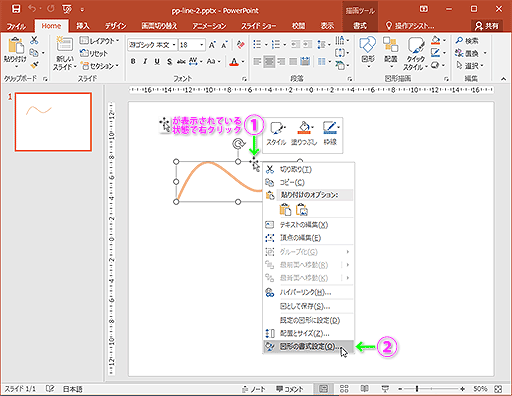Viewport: 512px width, 396px height.
Task: Click the Keep Source Formatting paste option icon
Action: click(285, 210)
